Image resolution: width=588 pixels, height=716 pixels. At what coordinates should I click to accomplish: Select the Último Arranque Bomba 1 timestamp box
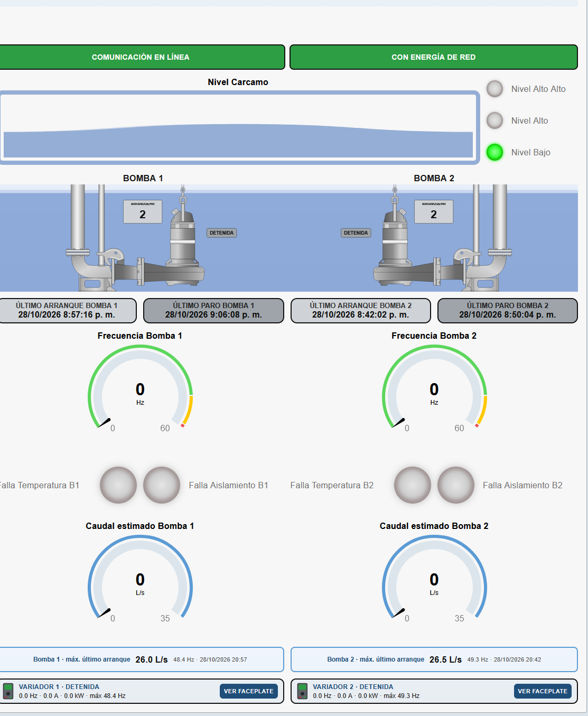point(67,311)
